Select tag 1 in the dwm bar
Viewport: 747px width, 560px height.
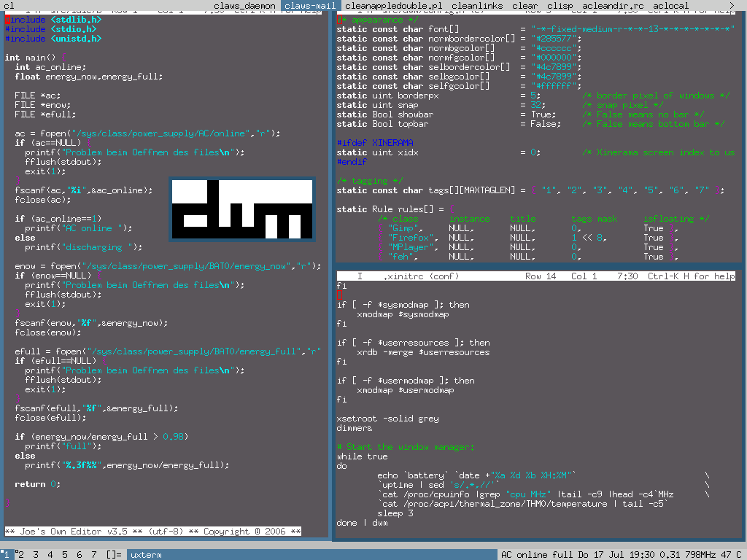[x=6, y=553]
